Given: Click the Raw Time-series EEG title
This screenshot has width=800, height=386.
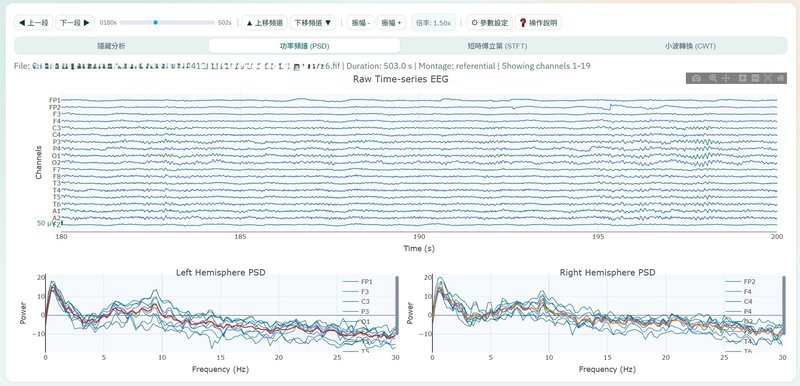Looking at the screenshot, I should 401,79.
